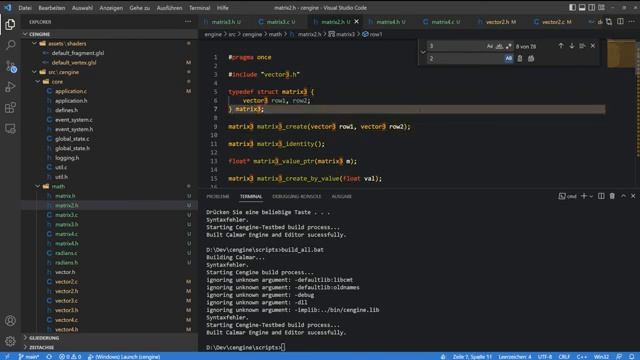Open the Manage gear icon
The width and height of the screenshot is (640, 360).
tap(10, 341)
